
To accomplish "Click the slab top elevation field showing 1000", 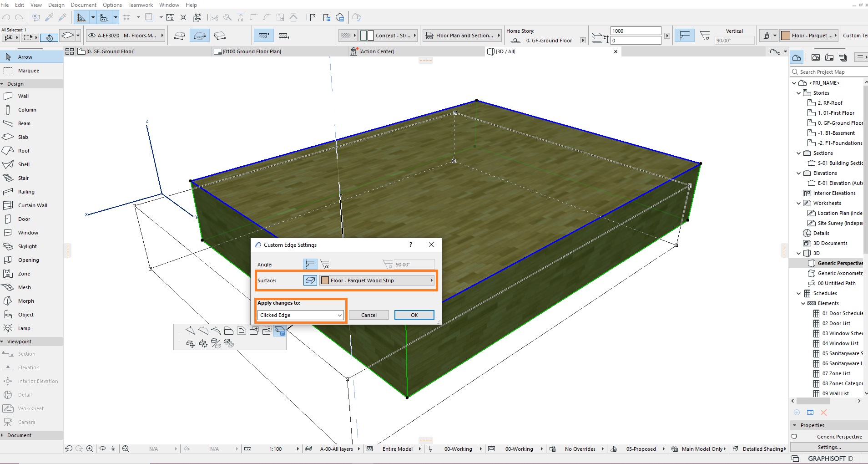I will (x=636, y=31).
